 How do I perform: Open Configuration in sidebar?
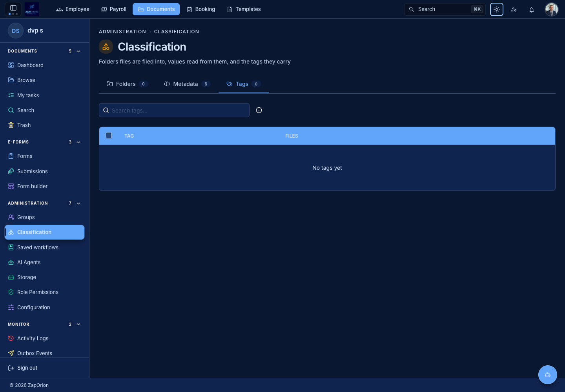pyautogui.click(x=44, y=307)
